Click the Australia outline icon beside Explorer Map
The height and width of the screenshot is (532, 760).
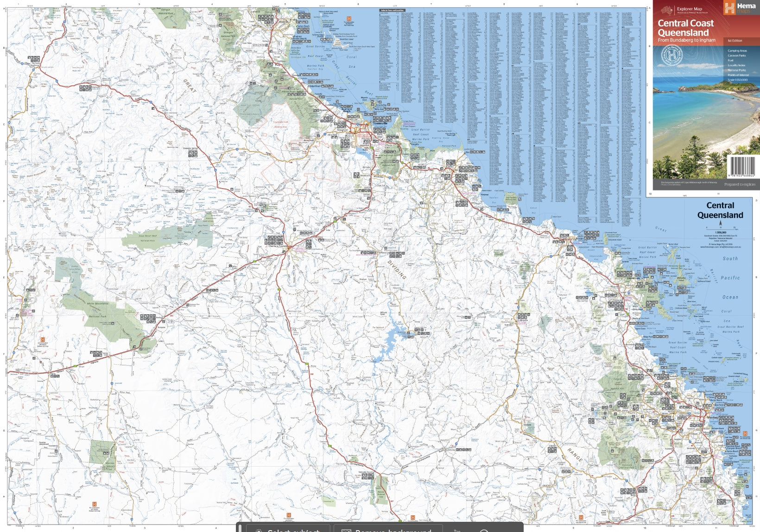[x=667, y=10]
